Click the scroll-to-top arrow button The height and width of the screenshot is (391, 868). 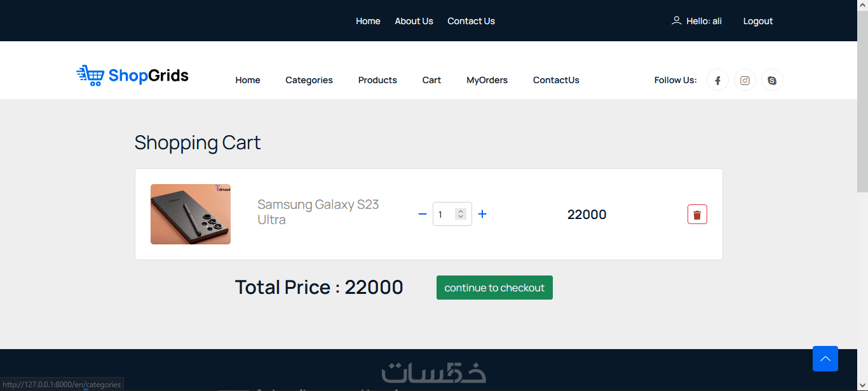point(825,359)
